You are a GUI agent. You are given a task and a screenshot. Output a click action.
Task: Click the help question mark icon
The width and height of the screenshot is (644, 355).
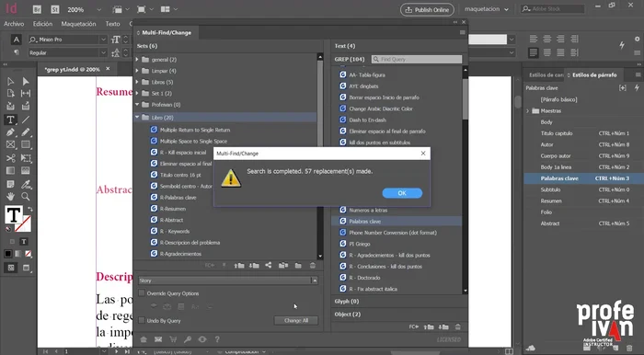coord(217,339)
